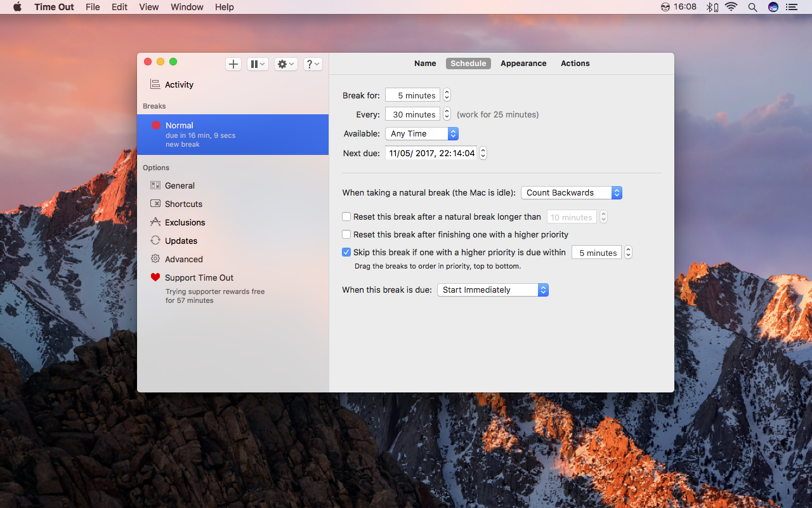This screenshot has height=508, width=812.
Task: Open the Any Time availability dropdown
Action: click(422, 134)
